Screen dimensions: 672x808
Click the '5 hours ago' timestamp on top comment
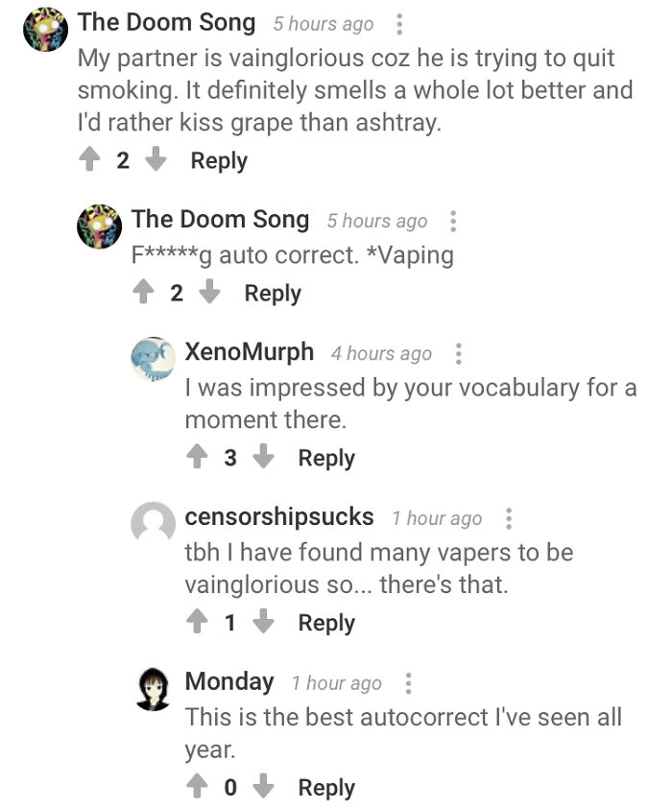tap(324, 23)
